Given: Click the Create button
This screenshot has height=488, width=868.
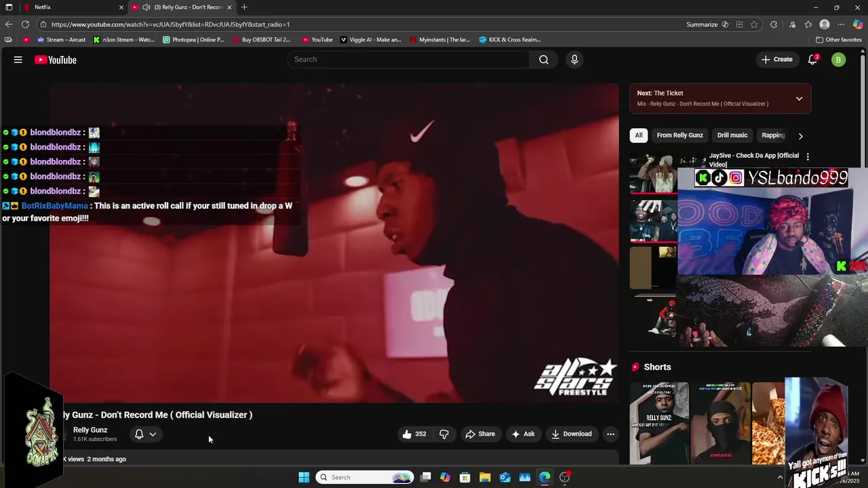Looking at the screenshot, I should click(776, 60).
